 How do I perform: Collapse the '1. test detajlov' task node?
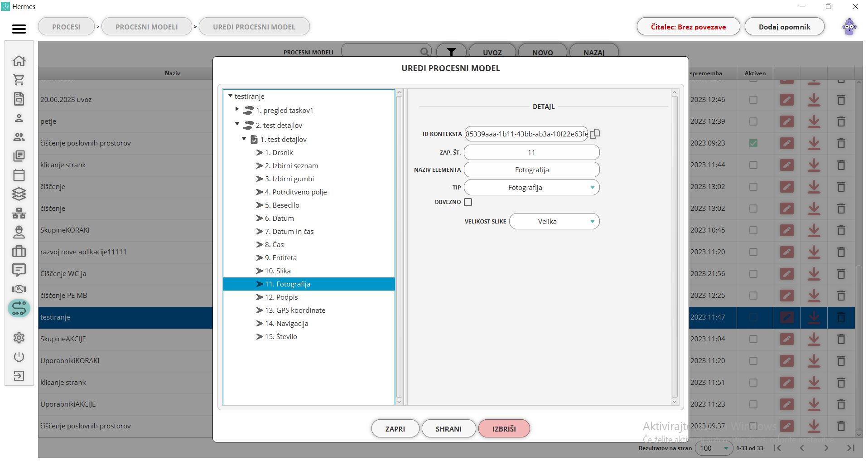coord(244,139)
